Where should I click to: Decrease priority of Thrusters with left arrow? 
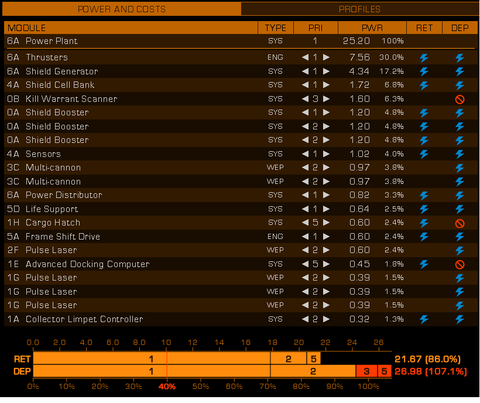pos(305,57)
